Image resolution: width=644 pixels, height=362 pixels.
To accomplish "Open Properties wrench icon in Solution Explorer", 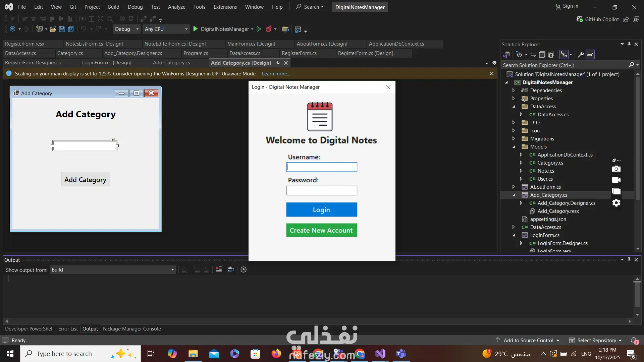I will (x=581, y=55).
